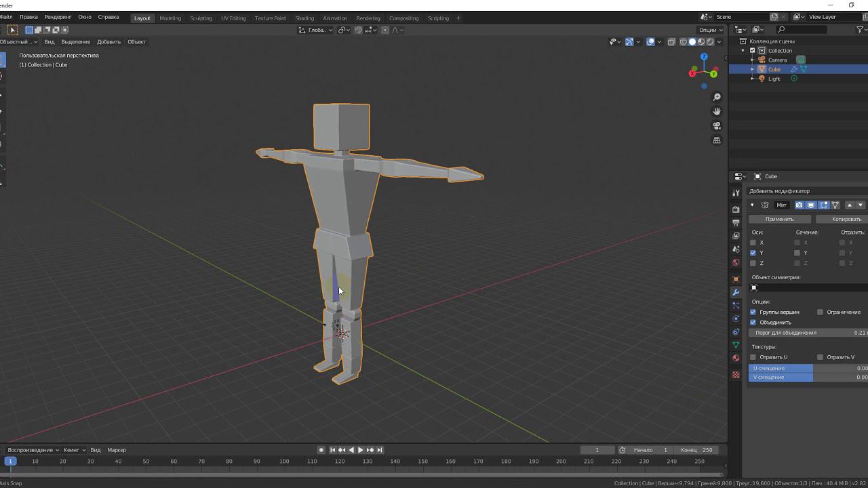The width and height of the screenshot is (868, 488).
Task: Open the Опции dropdown in viewport header
Action: coord(710,30)
